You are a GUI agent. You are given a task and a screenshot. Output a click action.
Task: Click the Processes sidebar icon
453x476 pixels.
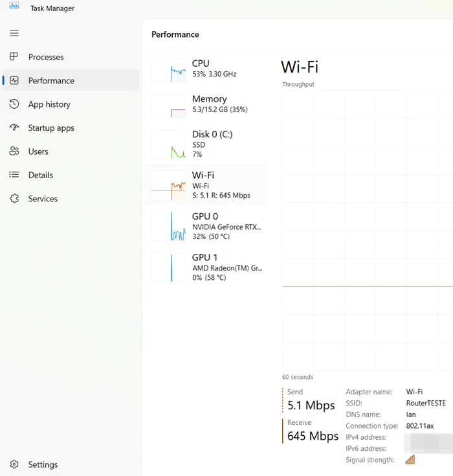(14, 57)
